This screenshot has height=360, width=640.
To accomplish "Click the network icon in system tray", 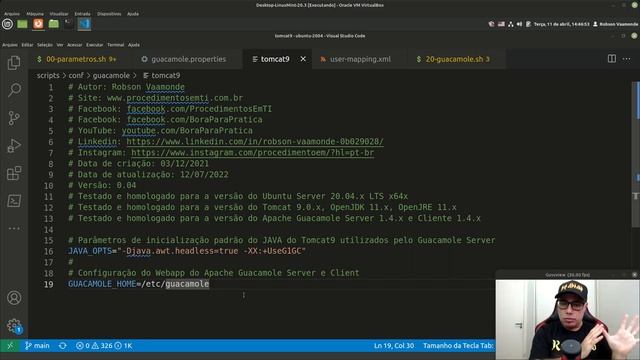I will point(511,24).
